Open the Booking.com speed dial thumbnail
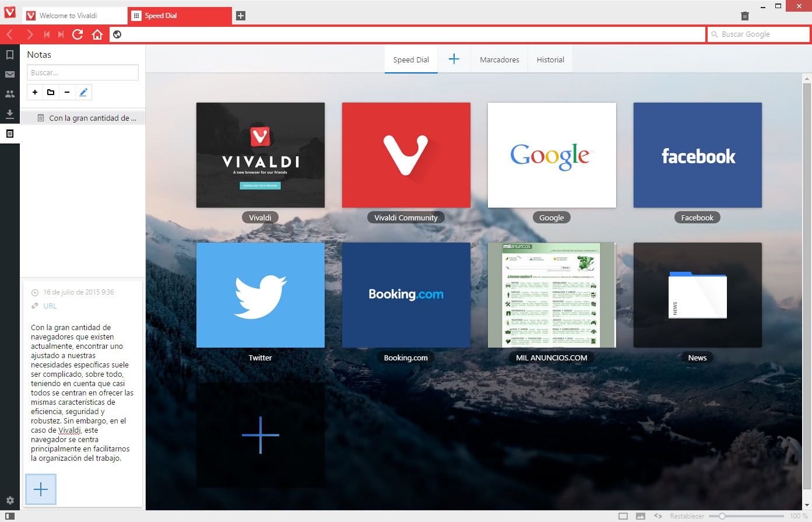 click(406, 295)
